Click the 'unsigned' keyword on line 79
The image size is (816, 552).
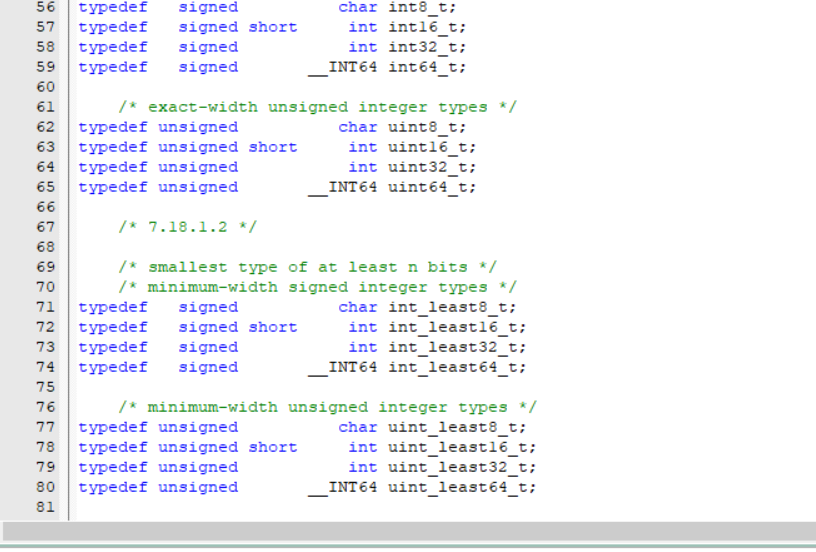coord(198,468)
